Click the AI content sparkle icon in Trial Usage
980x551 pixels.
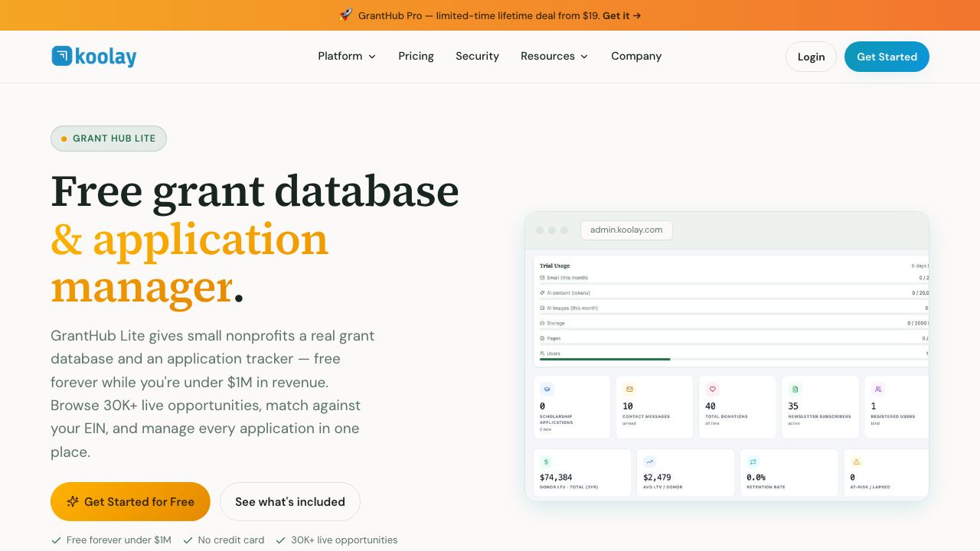click(x=542, y=293)
